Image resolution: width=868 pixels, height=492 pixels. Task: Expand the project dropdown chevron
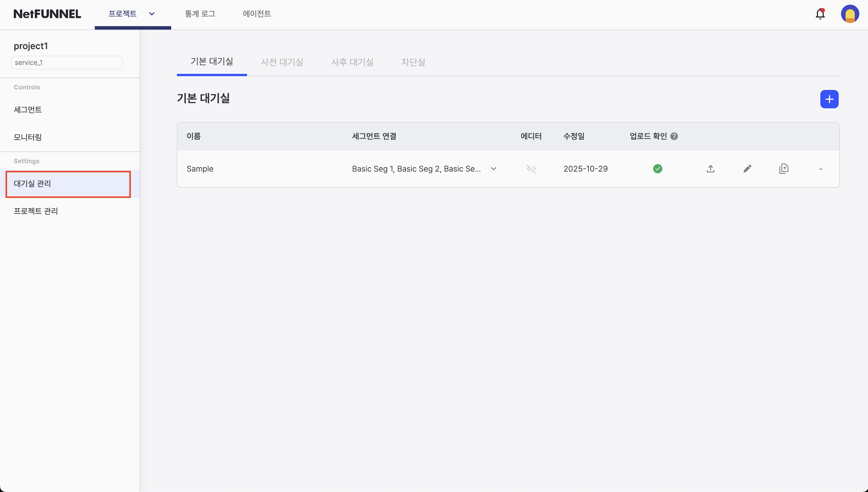point(152,14)
